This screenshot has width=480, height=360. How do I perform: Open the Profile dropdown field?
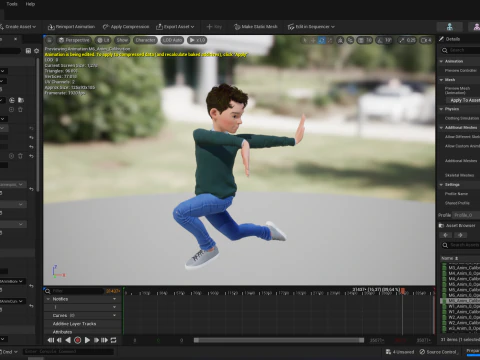coord(466,215)
